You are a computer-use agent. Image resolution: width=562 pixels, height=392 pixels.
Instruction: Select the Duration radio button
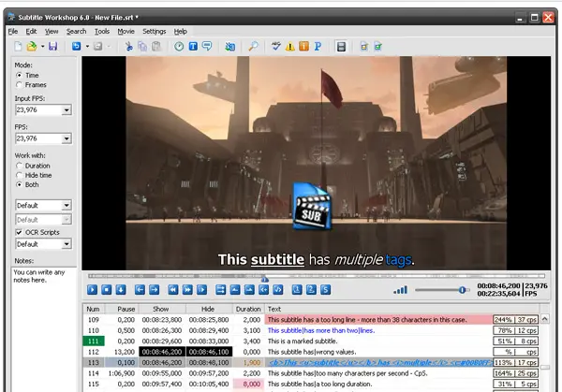pos(20,165)
